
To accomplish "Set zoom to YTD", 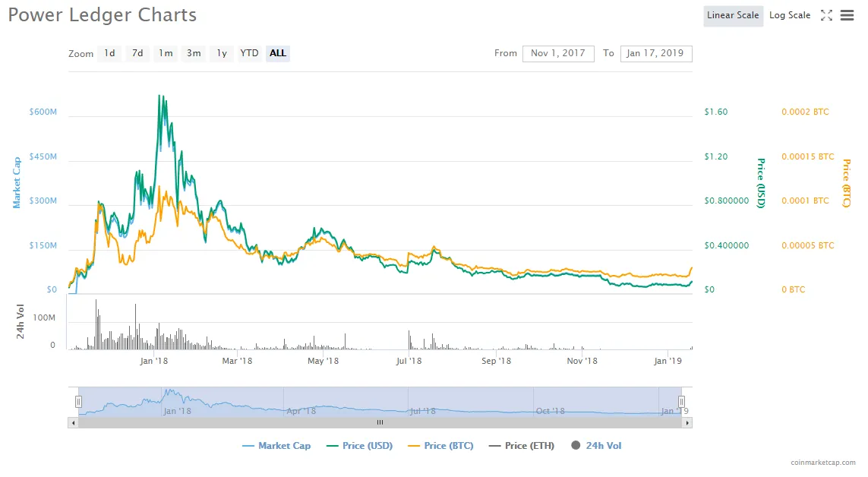I will pos(249,53).
